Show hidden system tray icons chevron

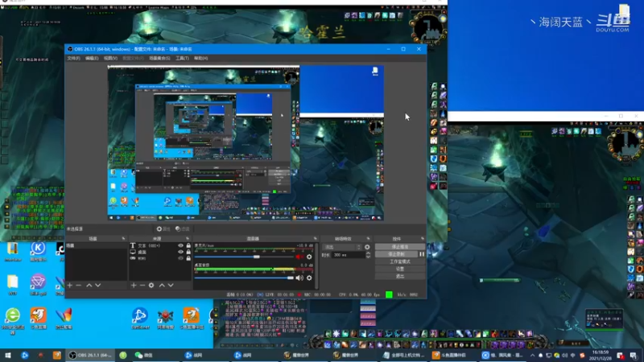pyautogui.click(x=532, y=356)
